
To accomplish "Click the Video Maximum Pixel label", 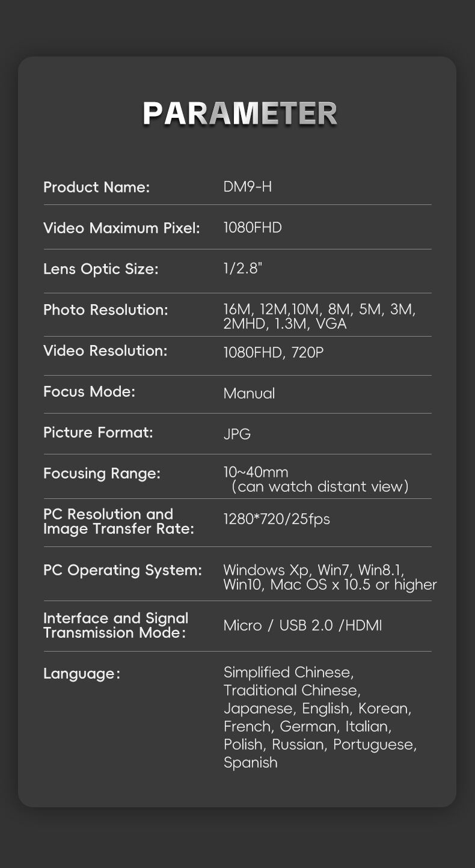I will click(x=121, y=228).
